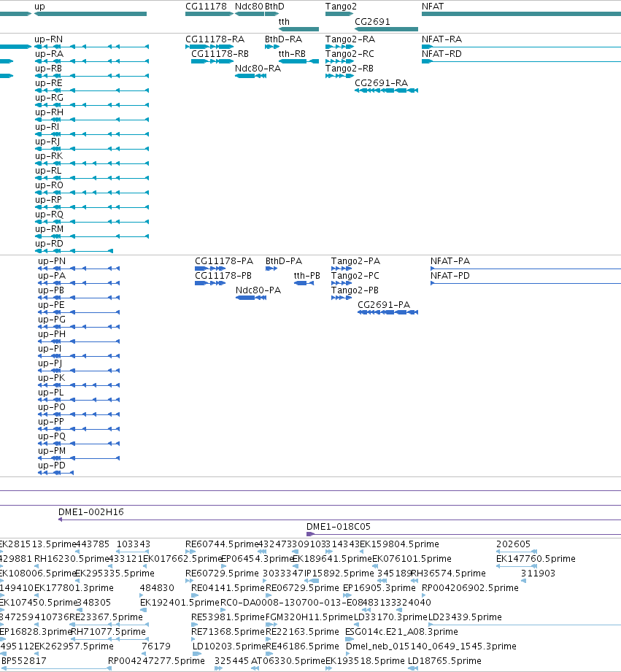621x672 pixels.
Task: Click the Tango2-PC protein feature
Action: point(342,283)
